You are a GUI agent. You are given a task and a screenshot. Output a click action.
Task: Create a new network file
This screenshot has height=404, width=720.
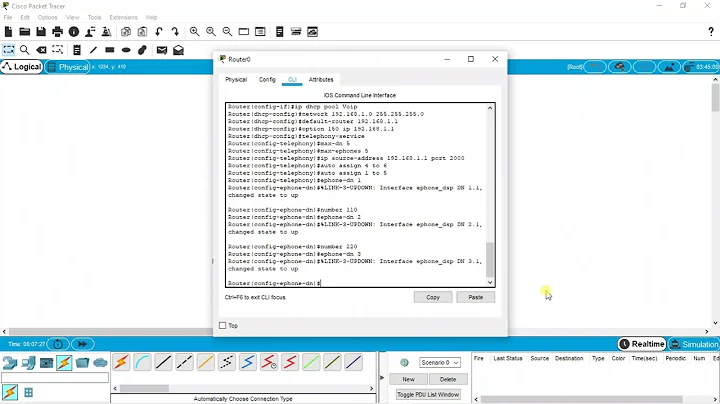pyautogui.click(x=8, y=32)
